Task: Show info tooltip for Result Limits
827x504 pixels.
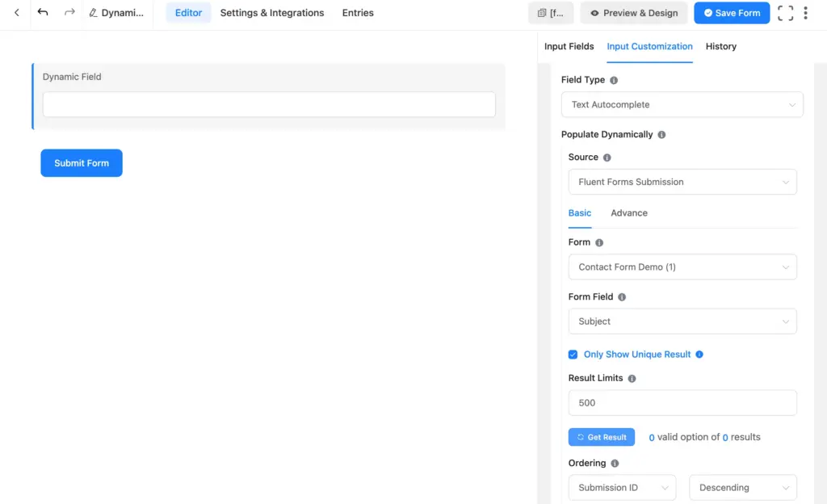Action: coord(632,379)
